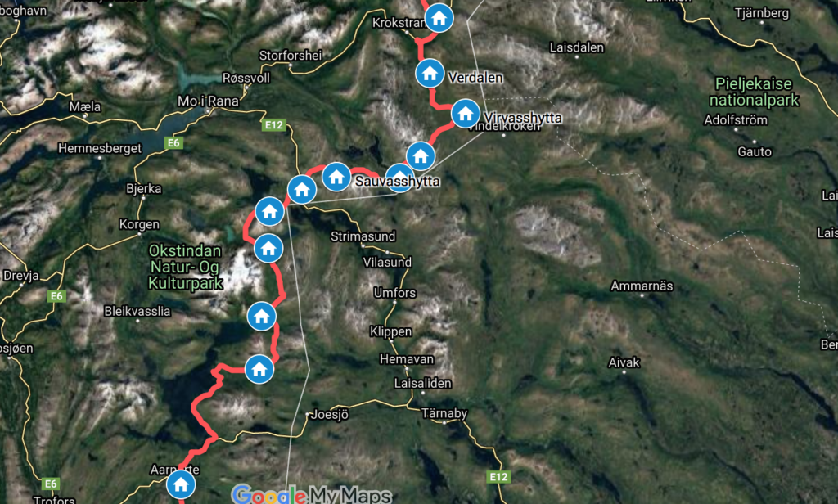Open hut marker beside Okstindan glacier
The width and height of the screenshot is (838, 504).
(268, 248)
